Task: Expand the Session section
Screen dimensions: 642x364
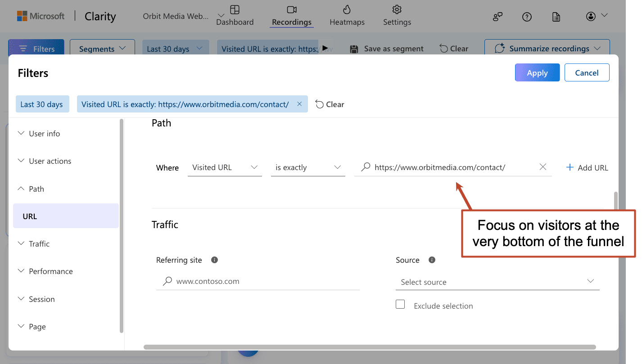Action: tap(36, 299)
